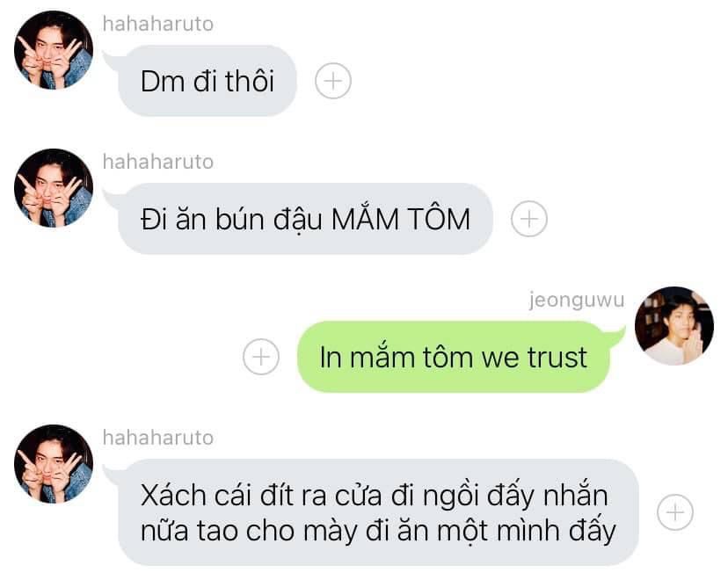The width and height of the screenshot is (728, 580).
Task: Add reaction to 'In mắm tôm we trust' via plus icon
Action: click(x=261, y=357)
